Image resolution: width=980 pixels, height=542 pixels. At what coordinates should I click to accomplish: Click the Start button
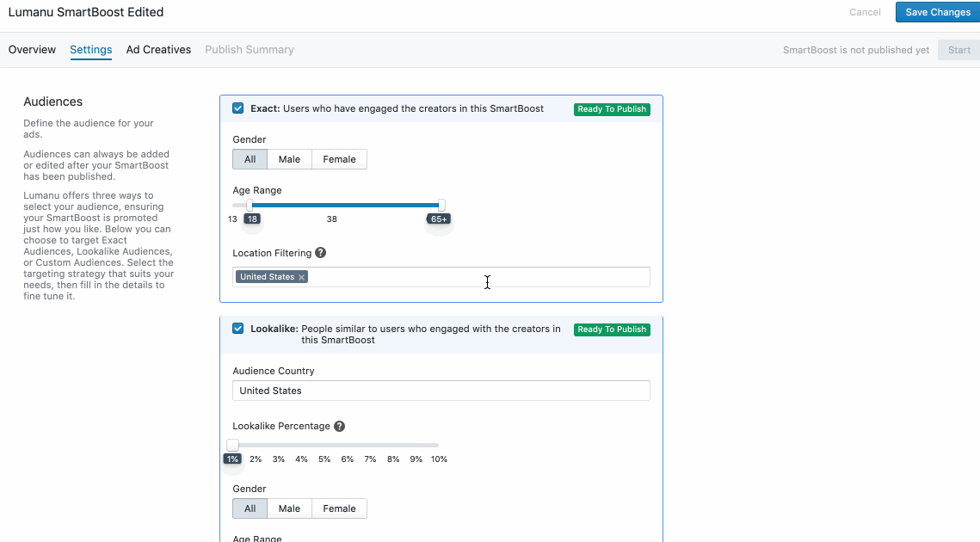958,50
